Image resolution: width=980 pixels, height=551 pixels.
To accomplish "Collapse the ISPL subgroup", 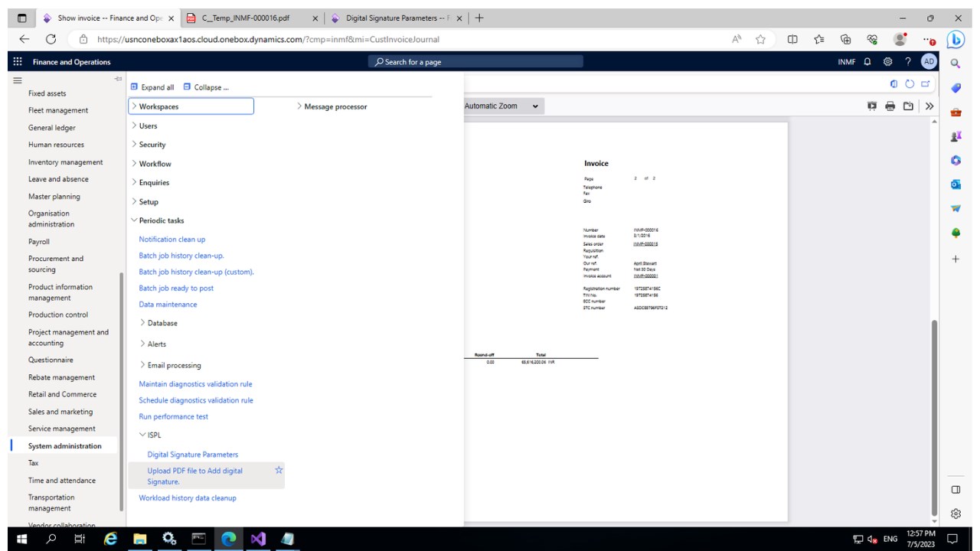I will coord(150,435).
